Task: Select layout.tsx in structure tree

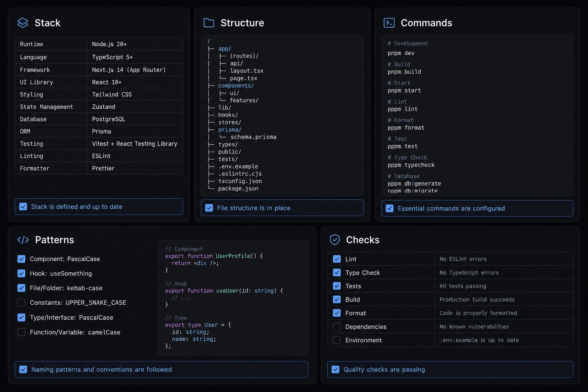Action: tap(247, 71)
